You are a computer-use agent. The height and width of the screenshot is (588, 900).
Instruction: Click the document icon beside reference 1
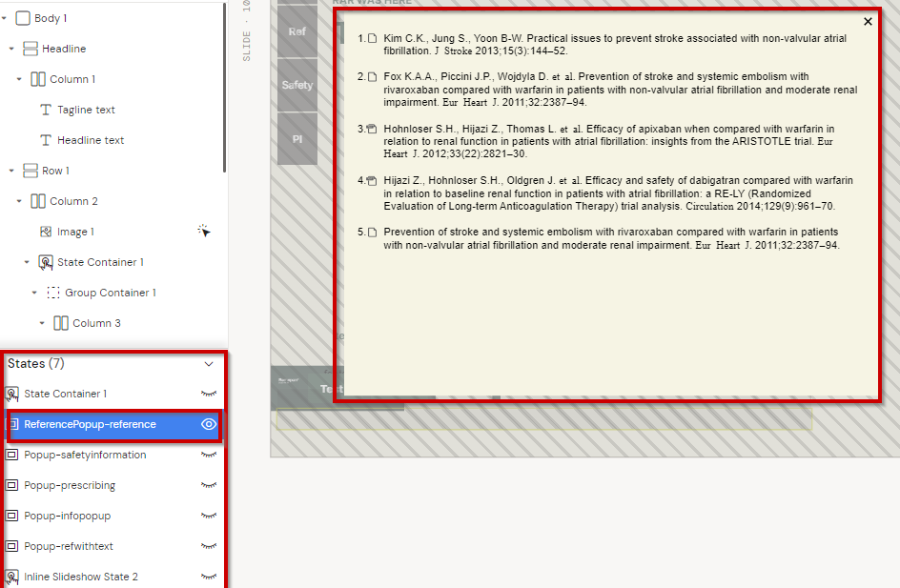373,38
